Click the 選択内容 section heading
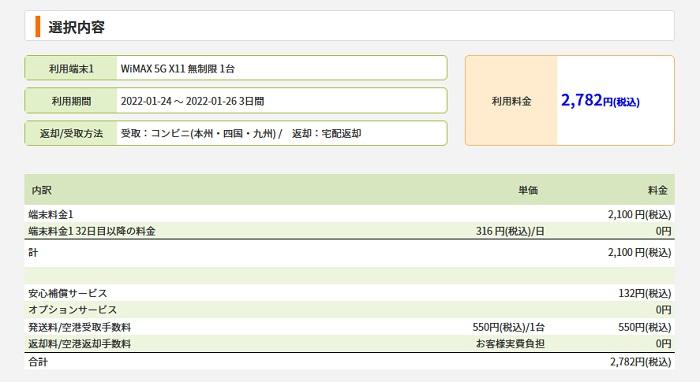The image size is (700, 382). [76, 27]
